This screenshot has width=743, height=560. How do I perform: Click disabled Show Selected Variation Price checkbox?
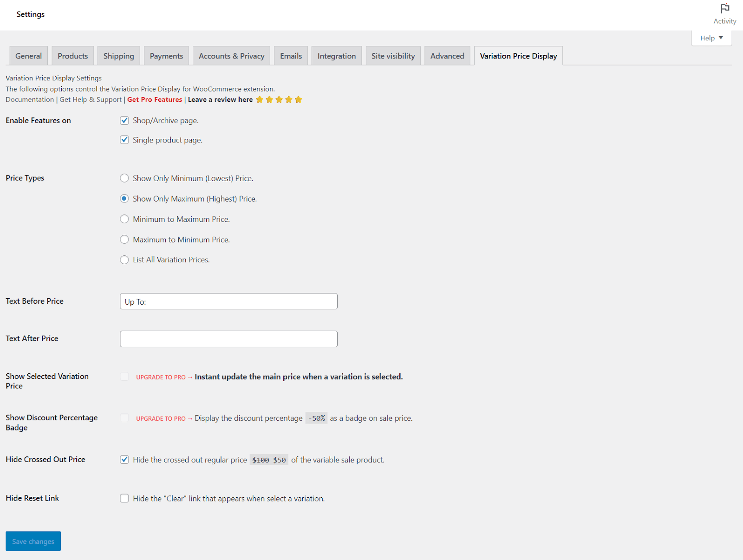click(x=124, y=377)
